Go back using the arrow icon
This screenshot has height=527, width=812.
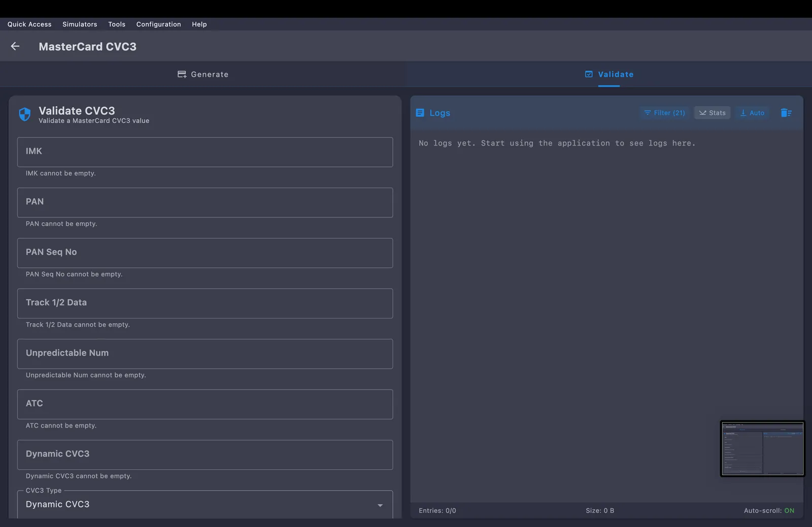15,46
